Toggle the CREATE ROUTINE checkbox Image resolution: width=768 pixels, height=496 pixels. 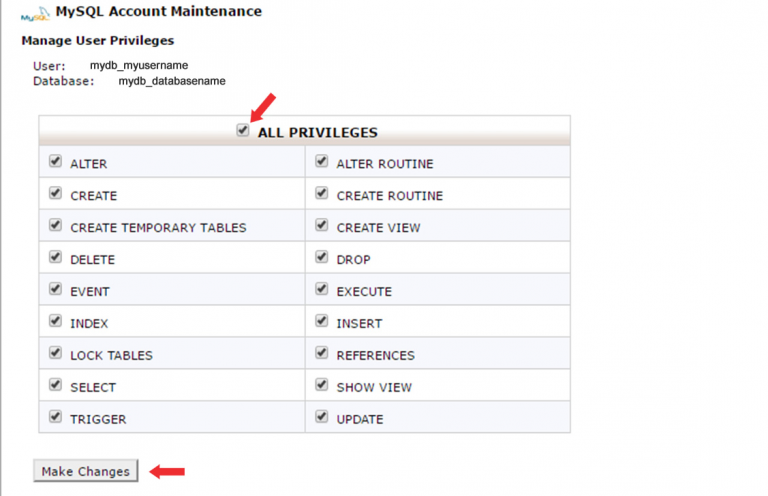tap(321, 194)
